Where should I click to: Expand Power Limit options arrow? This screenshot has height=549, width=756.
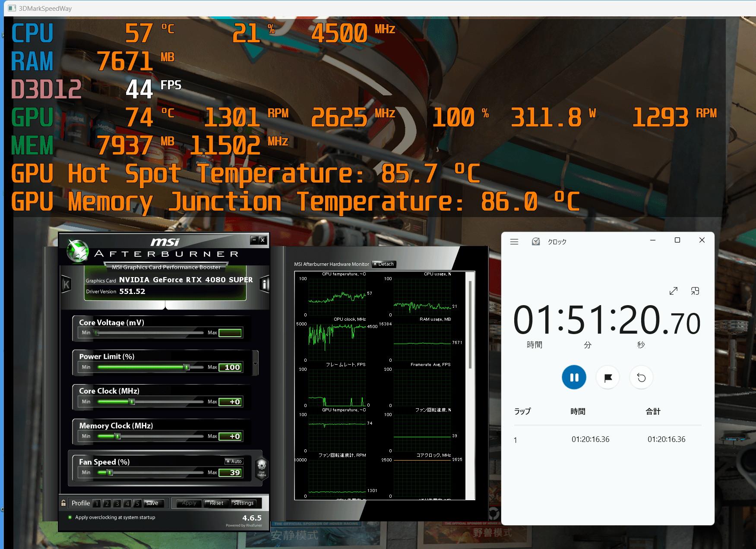pyautogui.click(x=255, y=363)
